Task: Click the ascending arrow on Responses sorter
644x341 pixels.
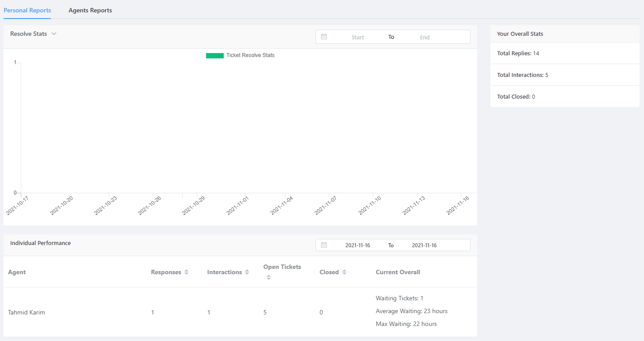Action: point(186,270)
